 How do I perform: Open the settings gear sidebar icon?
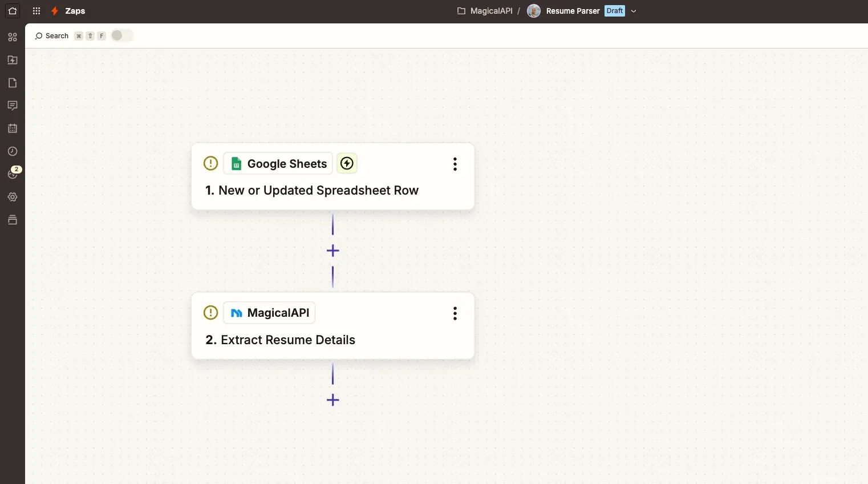[x=13, y=197]
